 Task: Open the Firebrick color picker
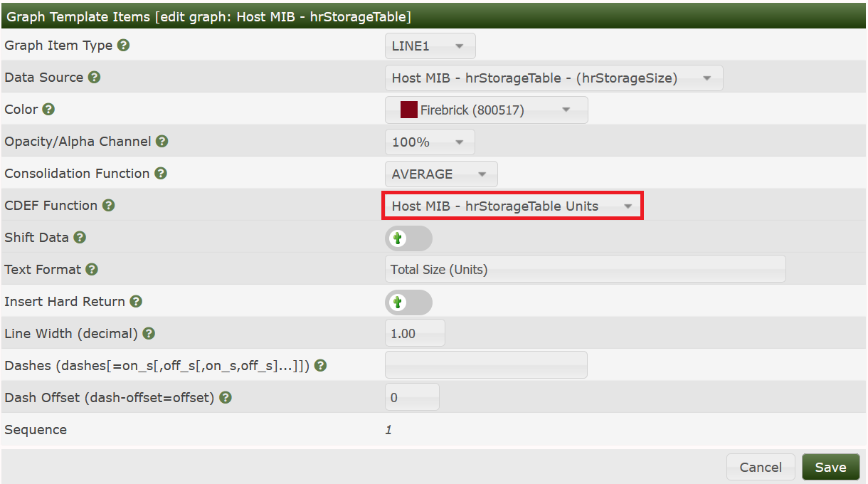click(x=486, y=110)
